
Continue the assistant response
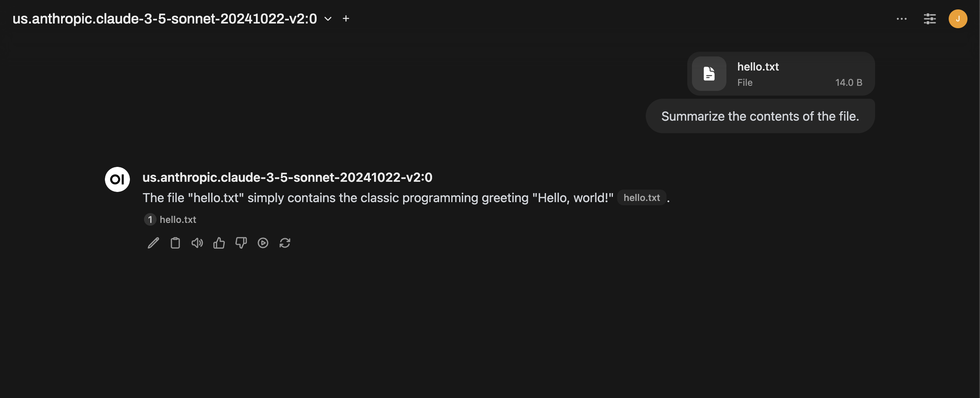263,243
